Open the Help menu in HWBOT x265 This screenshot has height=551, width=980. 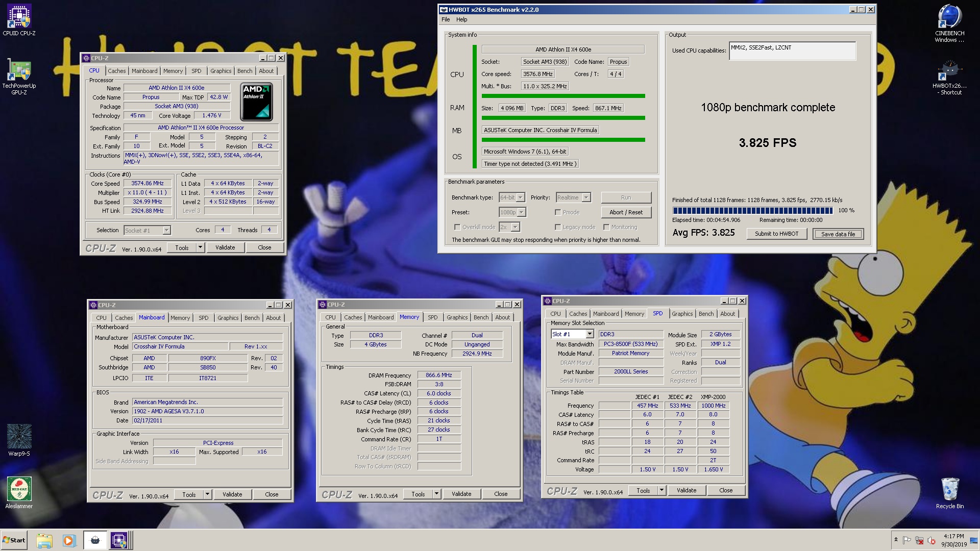[461, 19]
